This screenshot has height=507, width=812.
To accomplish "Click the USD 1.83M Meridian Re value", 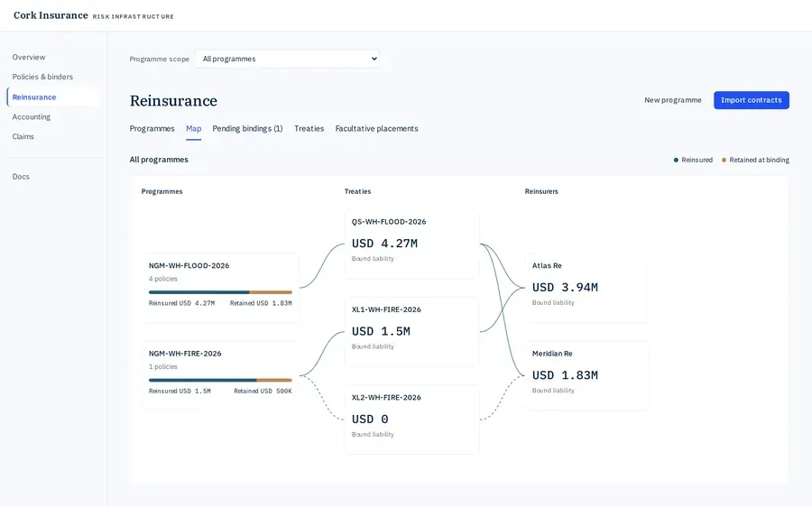I will [565, 375].
